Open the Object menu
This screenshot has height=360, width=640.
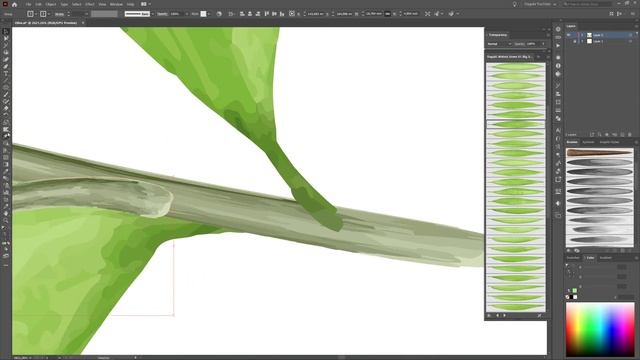click(x=51, y=4)
